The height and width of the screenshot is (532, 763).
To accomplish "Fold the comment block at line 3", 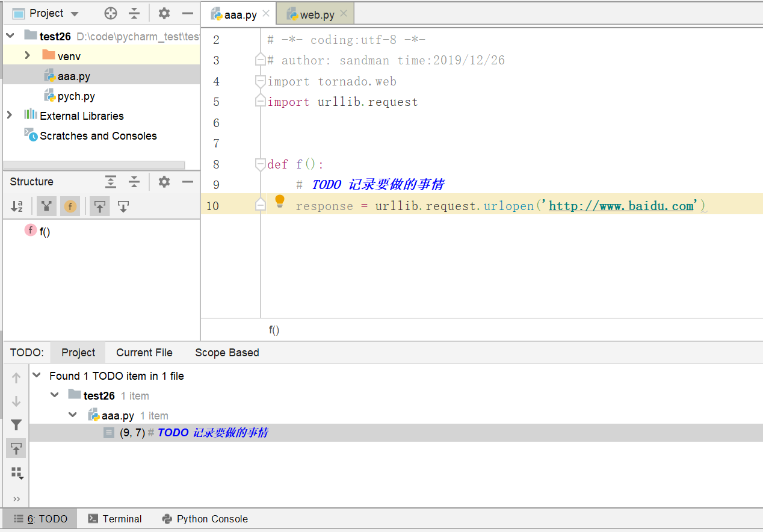I will tap(260, 60).
